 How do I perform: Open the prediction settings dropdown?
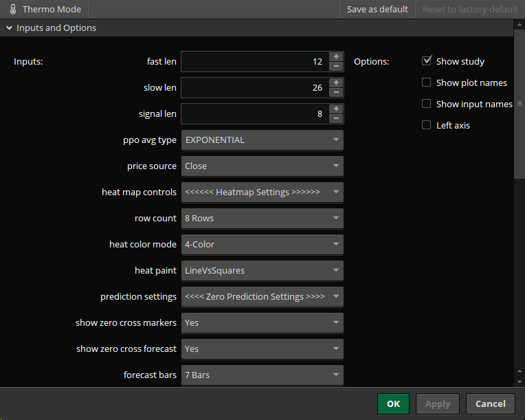coord(262,297)
